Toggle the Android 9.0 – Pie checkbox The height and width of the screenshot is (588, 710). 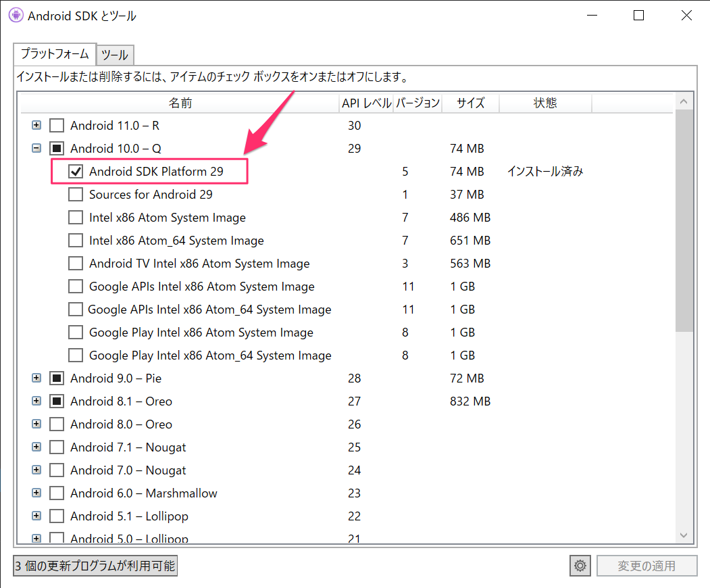click(57, 378)
